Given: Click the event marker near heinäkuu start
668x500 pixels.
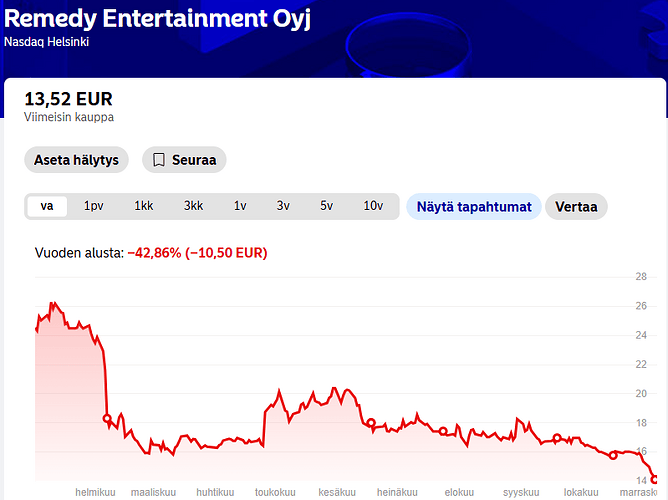Looking at the screenshot, I should pyautogui.click(x=371, y=423).
